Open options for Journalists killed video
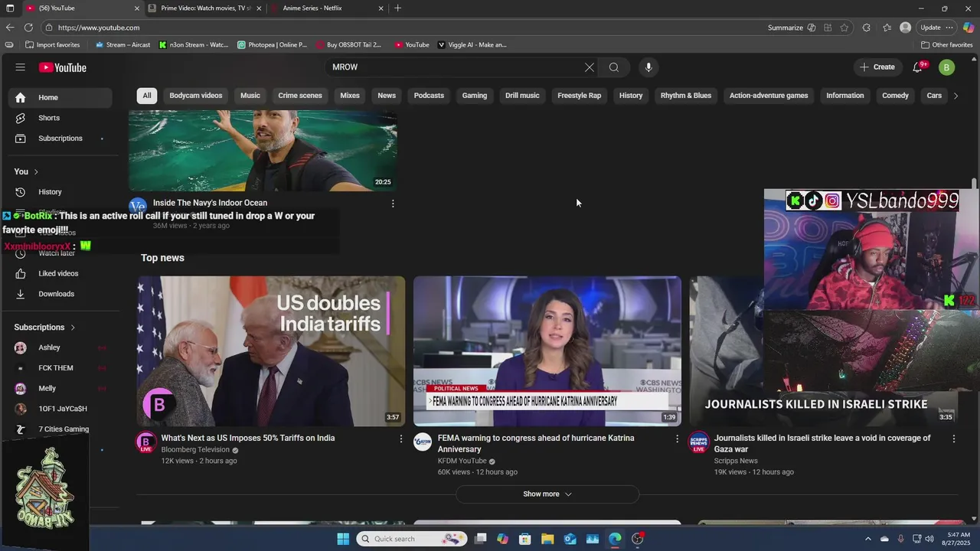This screenshot has height=551, width=980. coord(954,439)
